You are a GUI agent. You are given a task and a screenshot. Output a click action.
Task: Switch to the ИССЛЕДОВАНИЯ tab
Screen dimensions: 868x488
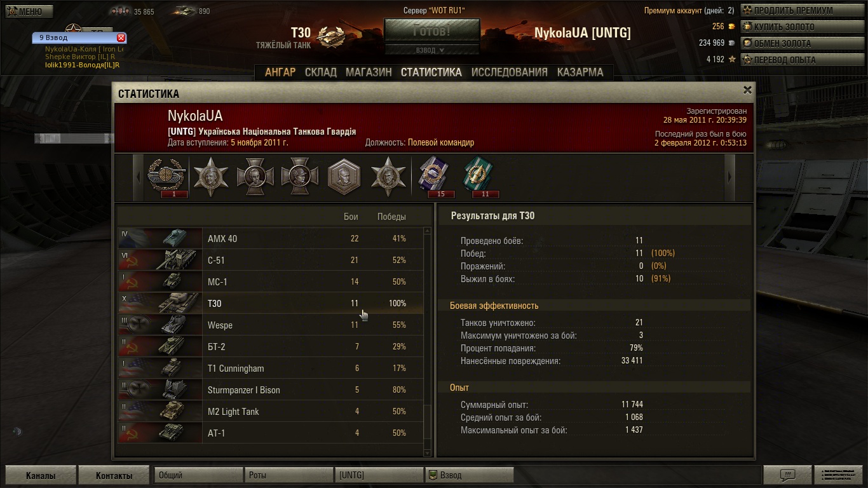point(509,72)
